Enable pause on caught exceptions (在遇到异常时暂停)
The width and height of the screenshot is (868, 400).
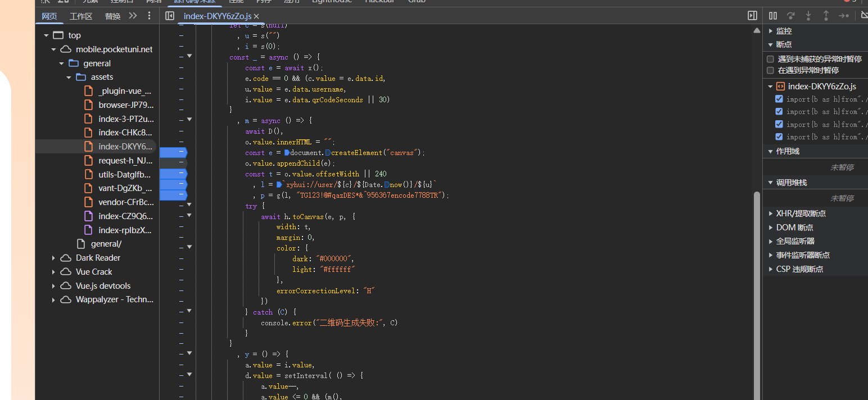[x=771, y=70]
